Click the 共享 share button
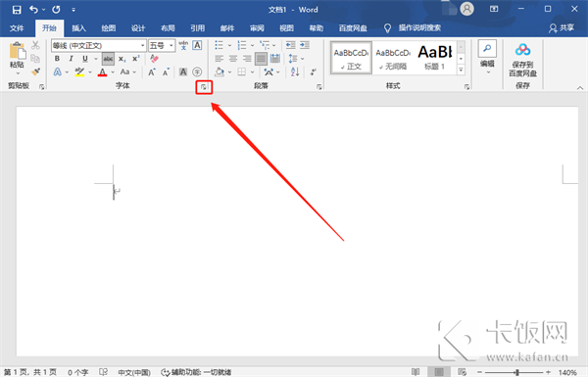Viewport: 588px width, 377px height. [x=562, y=28]
